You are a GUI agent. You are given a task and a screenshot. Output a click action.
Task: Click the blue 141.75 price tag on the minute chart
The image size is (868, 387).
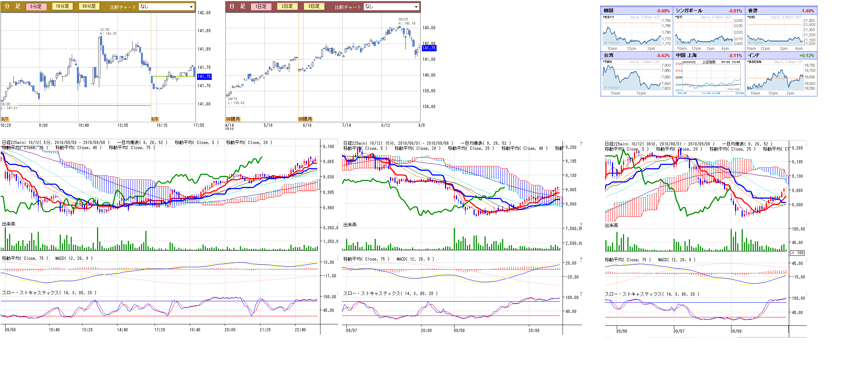point(204,77)
